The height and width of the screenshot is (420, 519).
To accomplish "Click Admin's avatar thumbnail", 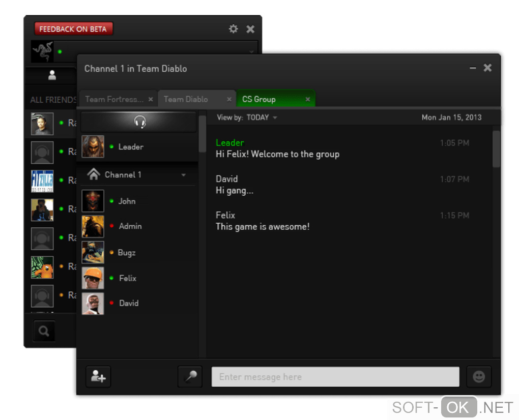I will click(x=93, y=227).
